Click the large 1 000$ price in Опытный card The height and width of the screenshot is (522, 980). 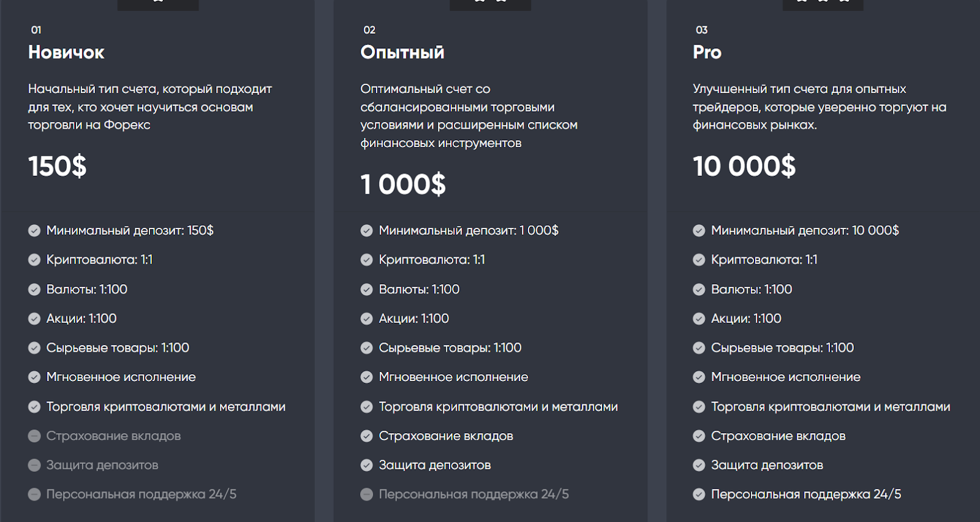click(x=403, y=184)
